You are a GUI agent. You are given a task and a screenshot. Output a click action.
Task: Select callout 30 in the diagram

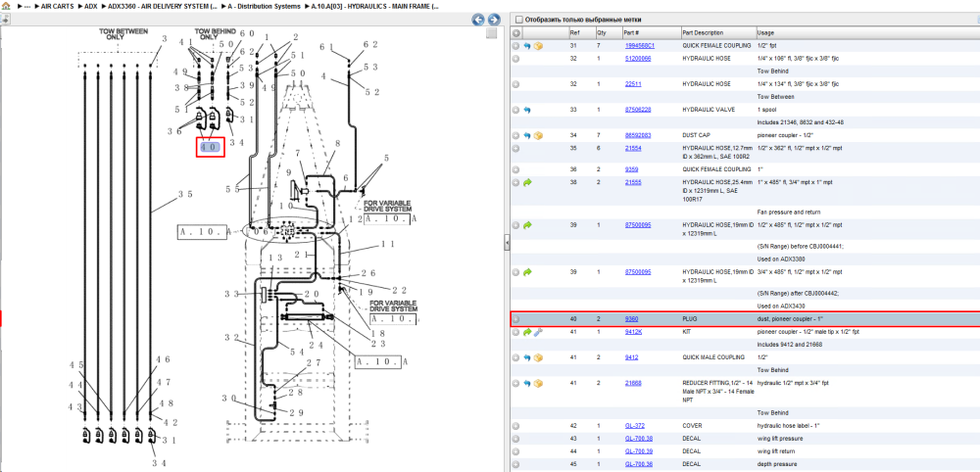tap(229, 399)
